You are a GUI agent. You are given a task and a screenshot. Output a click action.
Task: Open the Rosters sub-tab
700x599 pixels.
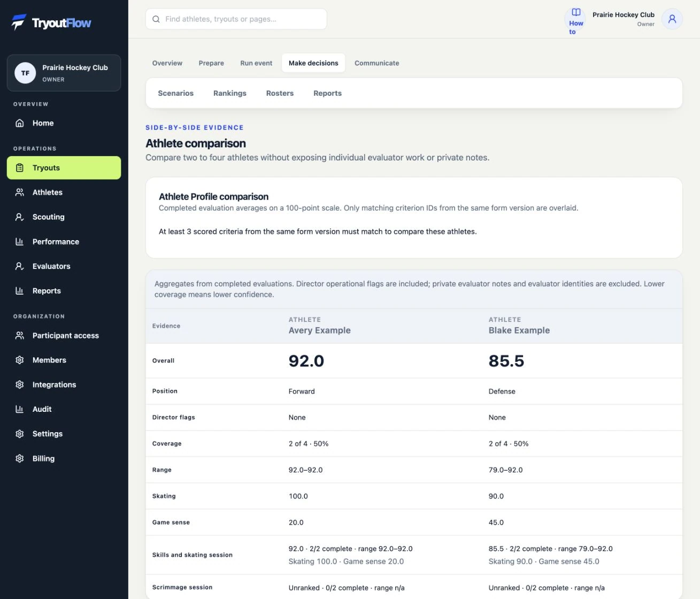[x=280, y=93]
